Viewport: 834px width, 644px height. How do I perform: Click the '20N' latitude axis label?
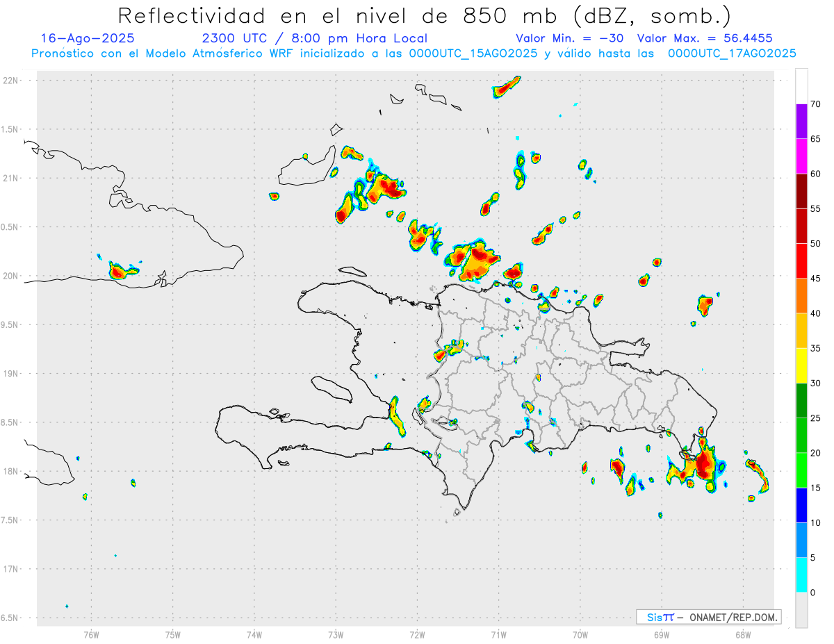tap(11, 276)
